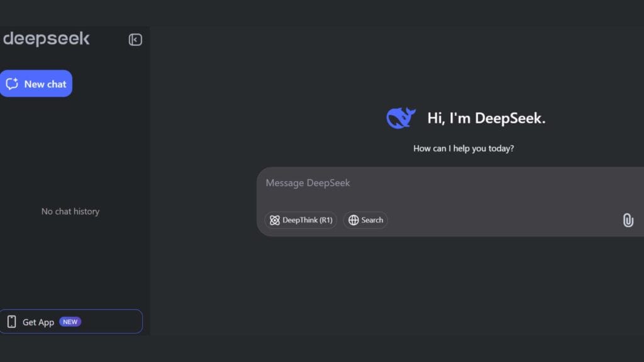Toggle web Search mode
644x362 pixels.
(x=365, y=220)
